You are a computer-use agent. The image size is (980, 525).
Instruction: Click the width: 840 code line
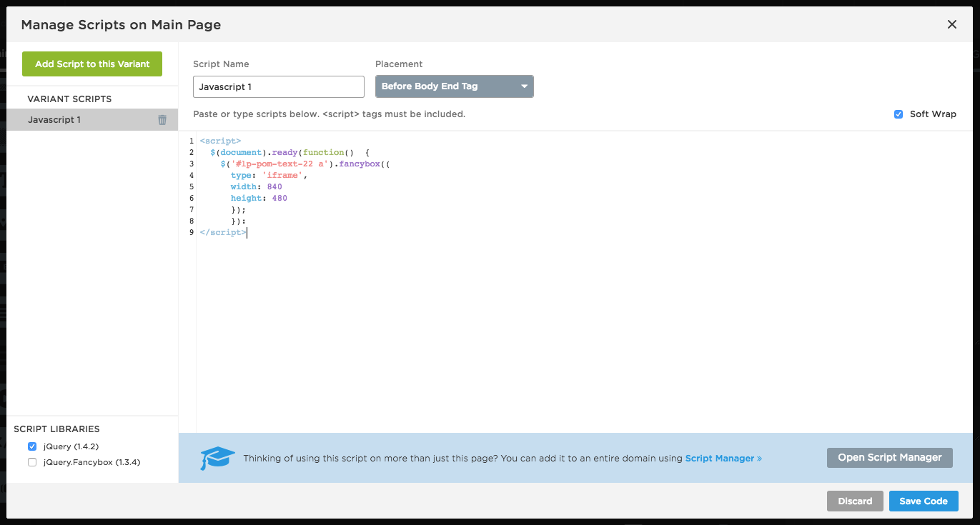[x=256, y=187]
